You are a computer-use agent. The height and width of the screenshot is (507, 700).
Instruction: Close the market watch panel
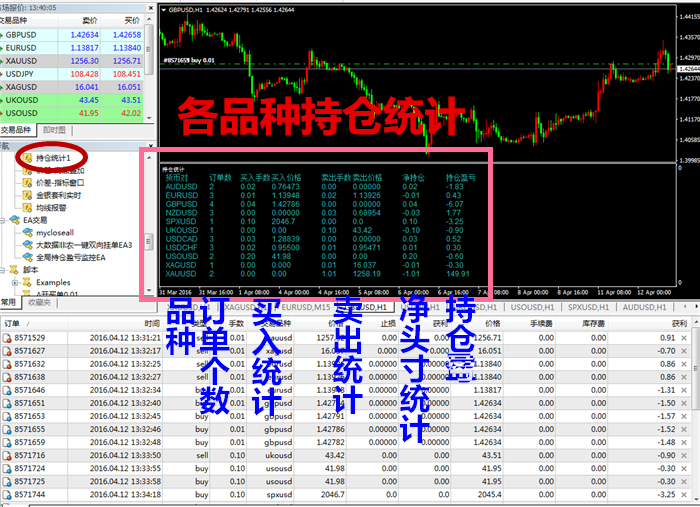[x=150, y=8]
